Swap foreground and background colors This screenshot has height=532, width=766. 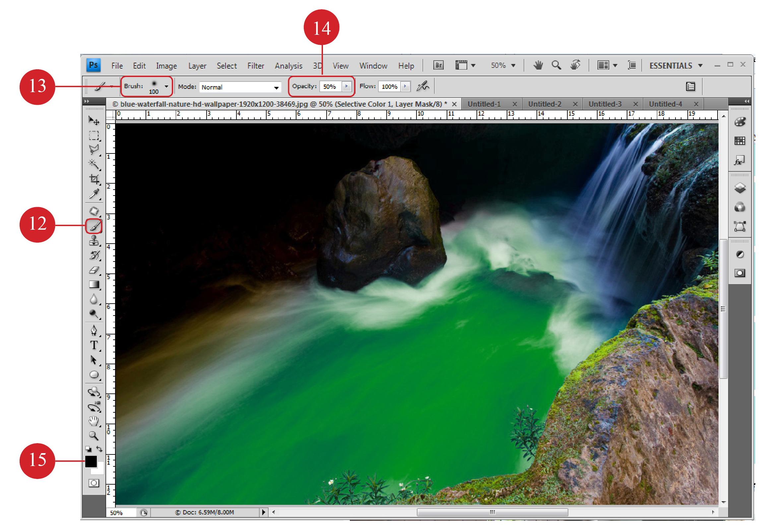(99, 448)
